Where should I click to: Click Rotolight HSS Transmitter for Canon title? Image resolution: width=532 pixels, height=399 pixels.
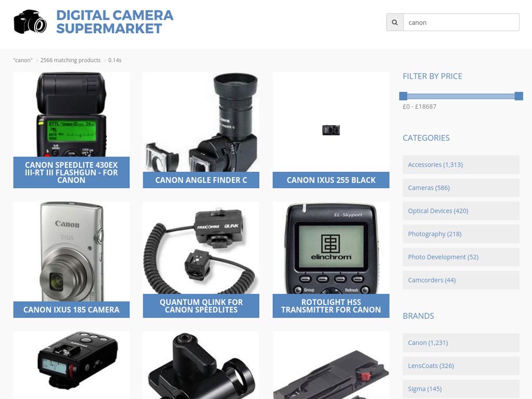[331, 306]
